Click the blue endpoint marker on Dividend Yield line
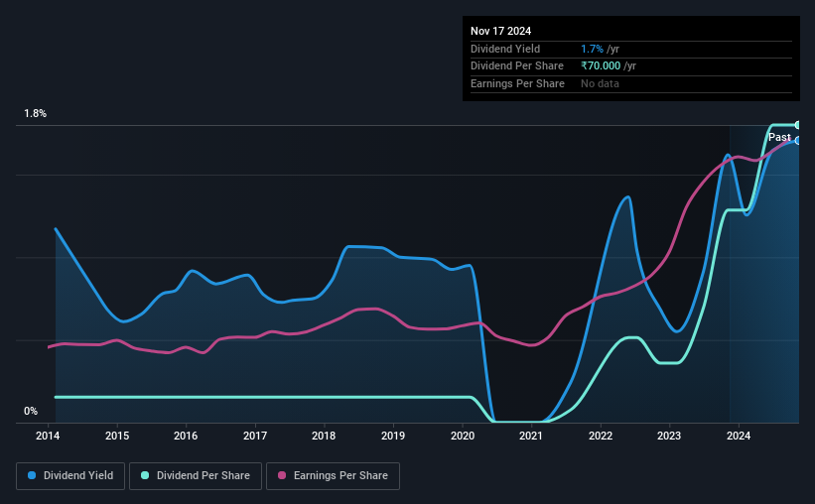This screenshot has width=815, height=504. [797, 141]
